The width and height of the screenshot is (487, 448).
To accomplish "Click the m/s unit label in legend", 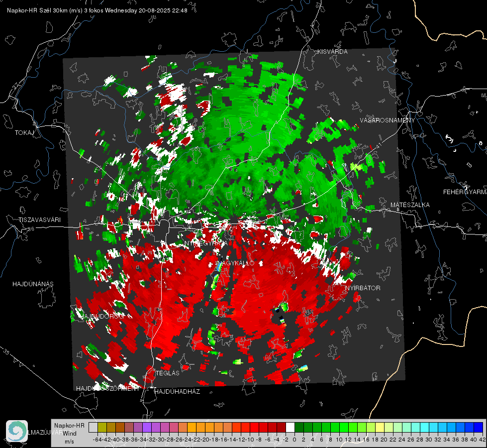I will (69, 442).
